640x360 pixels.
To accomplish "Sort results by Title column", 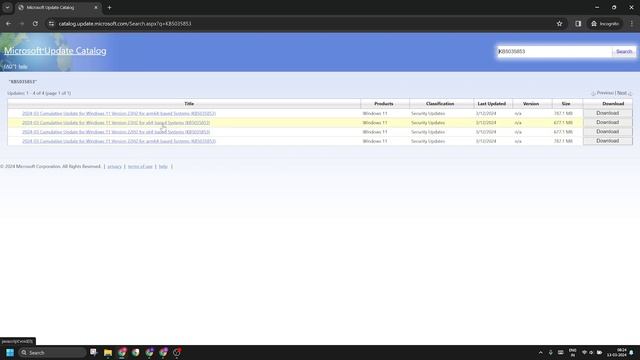I will pos(189,104).
